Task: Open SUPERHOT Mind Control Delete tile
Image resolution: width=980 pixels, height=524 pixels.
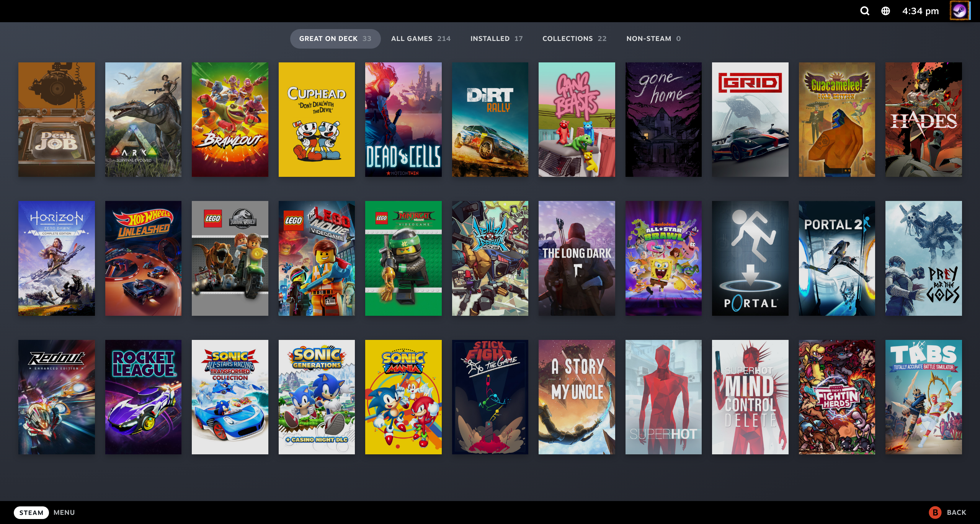Action: tap(750, 397)
